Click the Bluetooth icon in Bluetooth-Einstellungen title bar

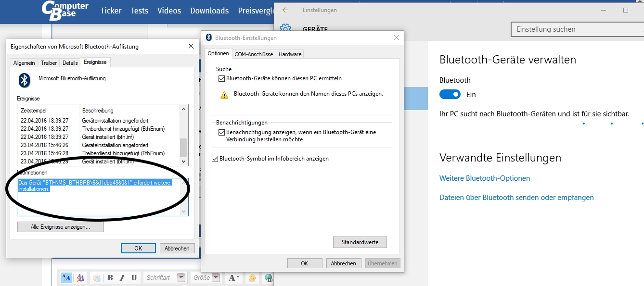[x=209, y=37]
